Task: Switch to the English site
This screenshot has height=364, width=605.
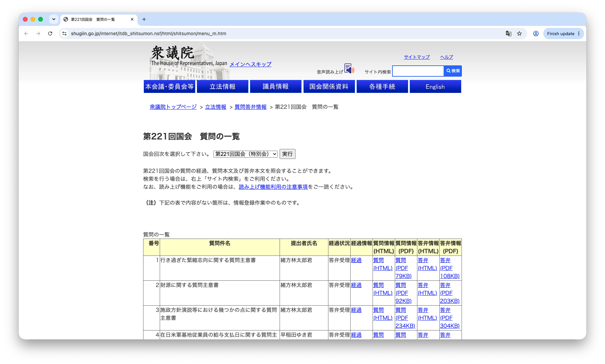Action: point(435,87)
